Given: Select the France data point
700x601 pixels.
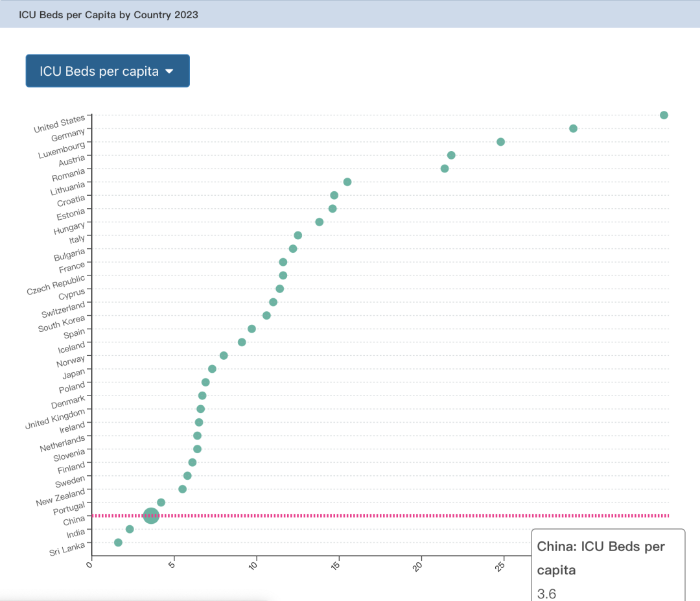Looking at the screenshot, I should [283, 262].
